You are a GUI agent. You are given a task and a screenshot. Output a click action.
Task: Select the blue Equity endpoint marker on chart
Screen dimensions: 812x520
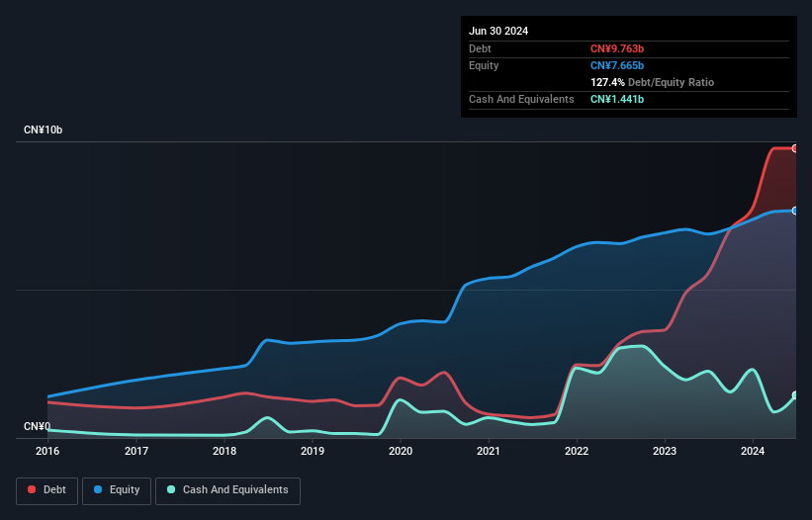point(795,211)
